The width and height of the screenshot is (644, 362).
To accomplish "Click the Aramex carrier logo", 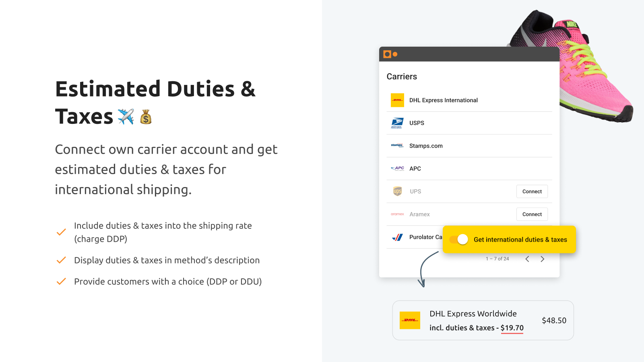I will (397, 214).
